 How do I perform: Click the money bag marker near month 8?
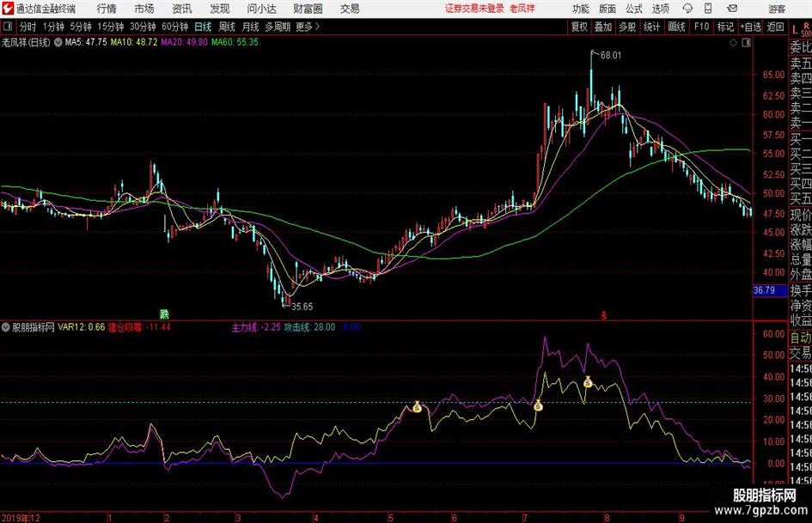[x=588, y=381]
